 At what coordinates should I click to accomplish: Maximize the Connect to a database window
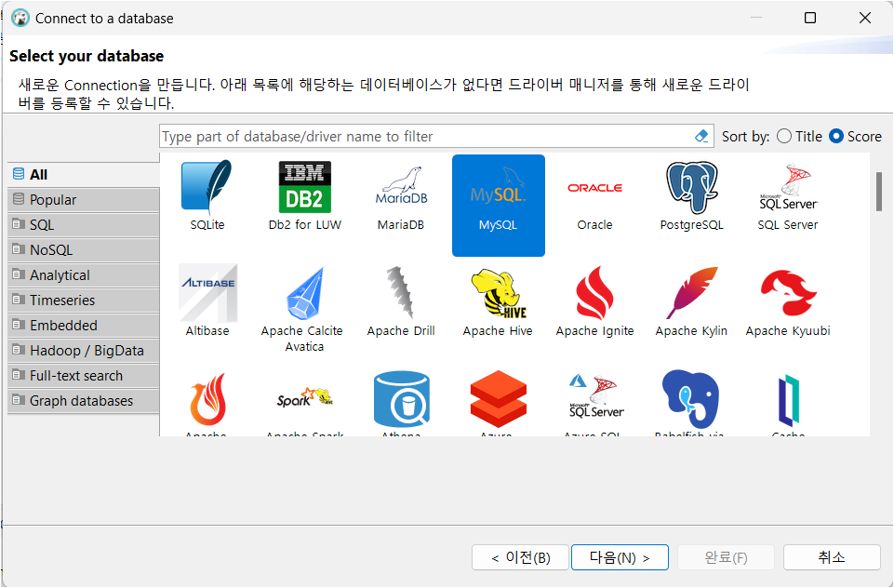click(809, 18)
